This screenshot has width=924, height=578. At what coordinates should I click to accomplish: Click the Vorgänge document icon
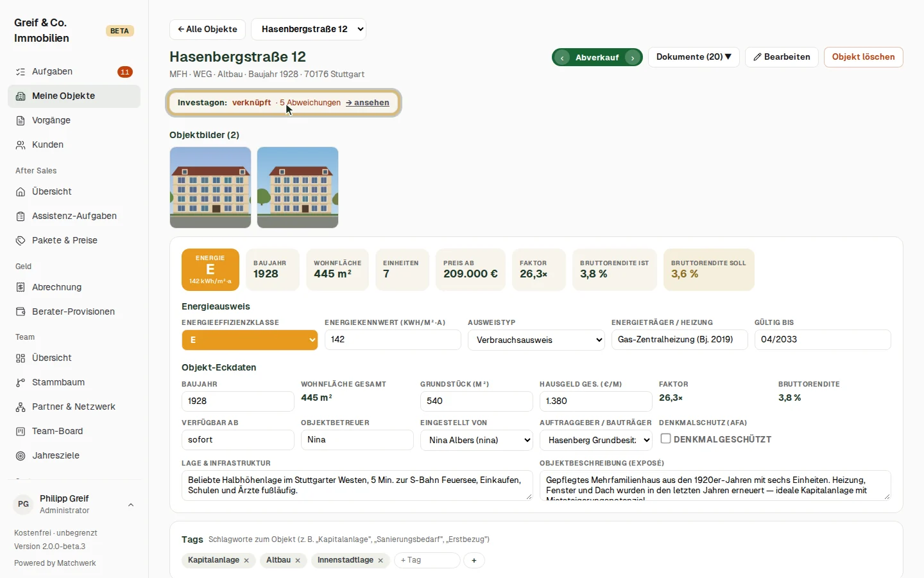coord(21,121)
